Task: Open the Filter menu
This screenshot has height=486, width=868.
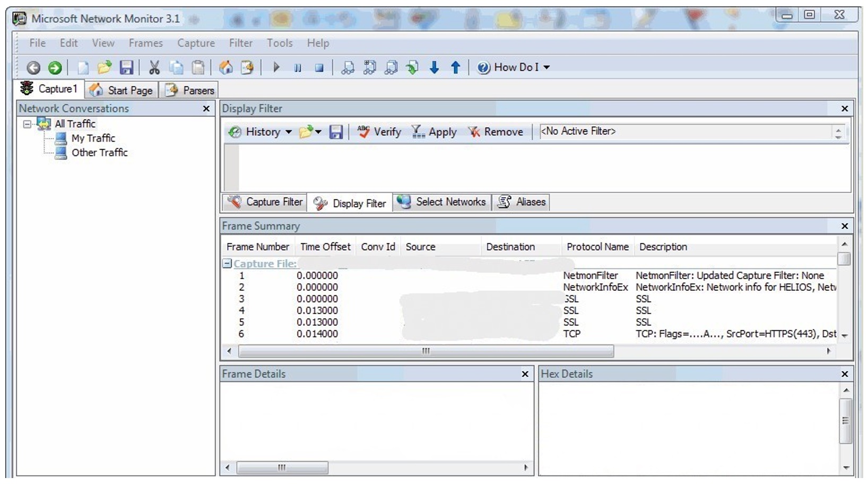Action: pyautogui.click(x=240, y=43)
